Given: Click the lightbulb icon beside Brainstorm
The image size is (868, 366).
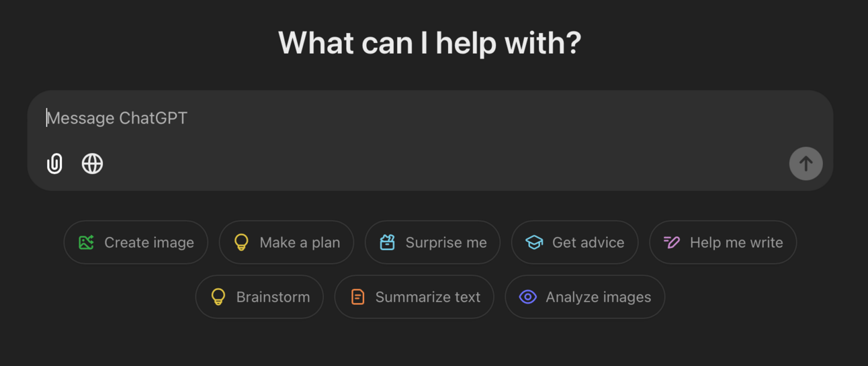Looking at the screenshot, I should pos(218,297).
